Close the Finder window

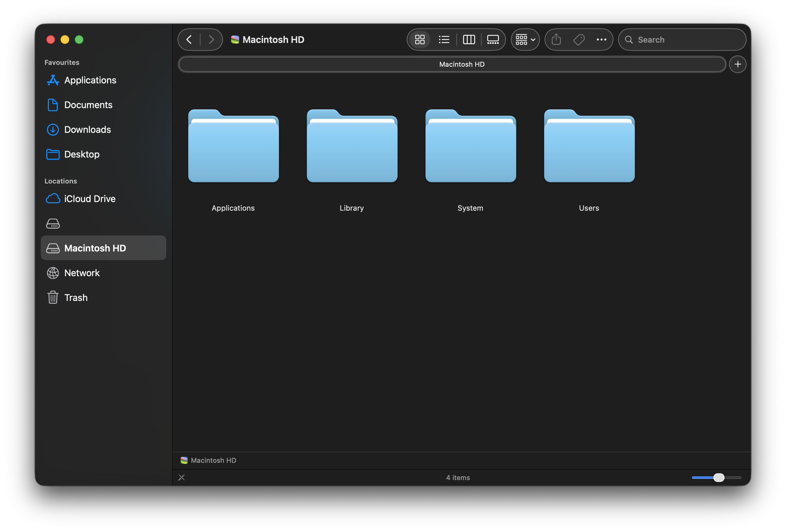pos(51,40)
